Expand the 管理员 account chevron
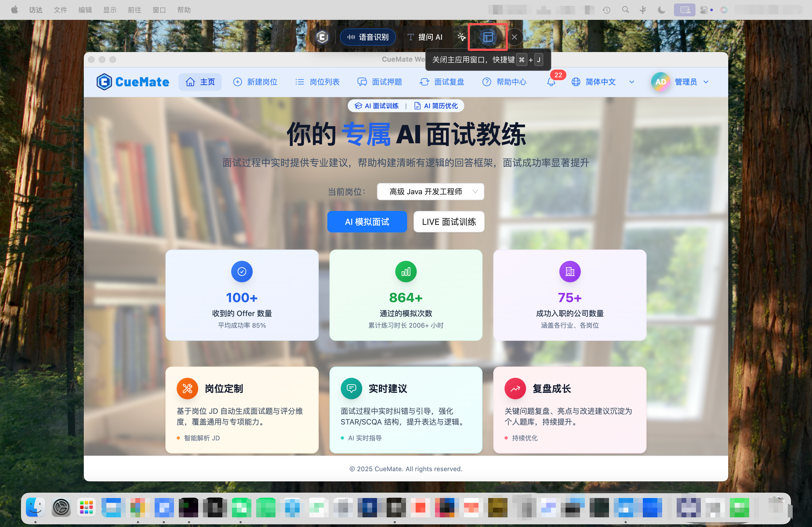The width and height of the screenshot is (812, 527). tap(706, 82)
